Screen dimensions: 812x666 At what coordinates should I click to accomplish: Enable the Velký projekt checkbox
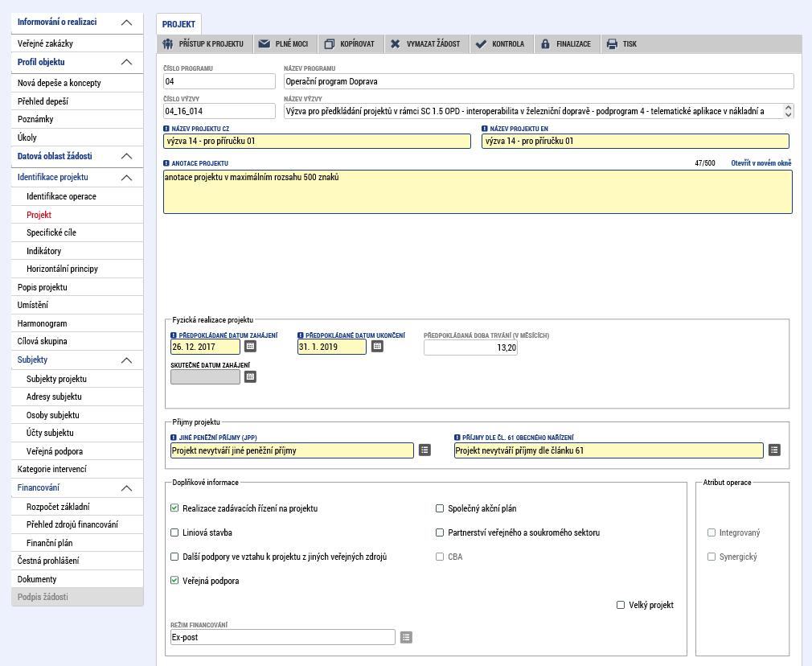(x=621, y=605)
